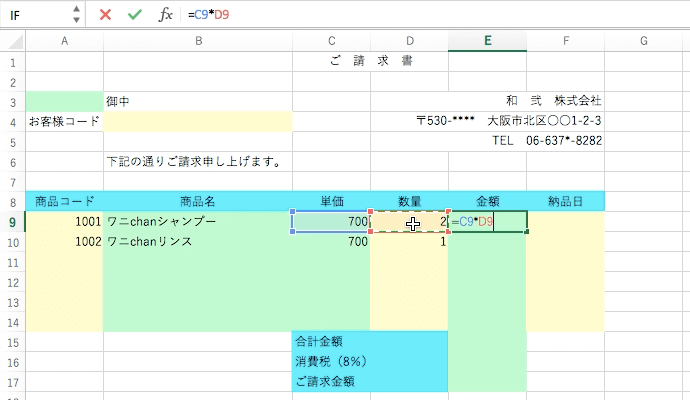Select row 1 header

13,62
